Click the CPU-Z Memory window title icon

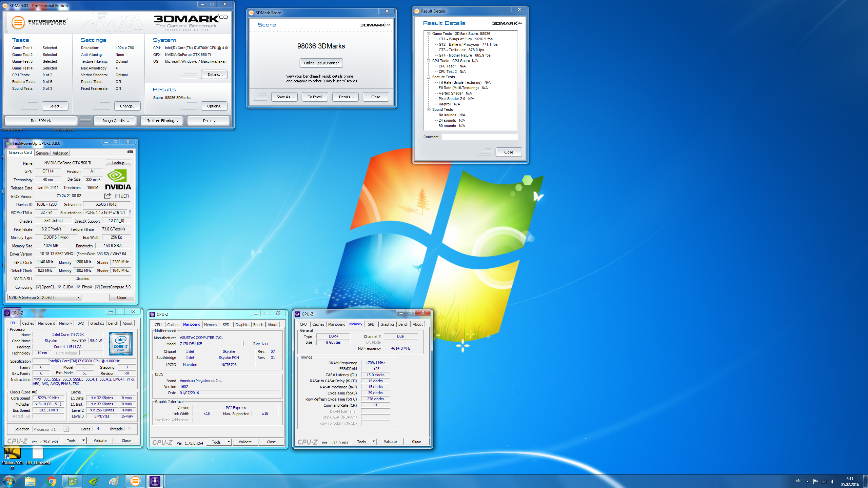(297, 314)
